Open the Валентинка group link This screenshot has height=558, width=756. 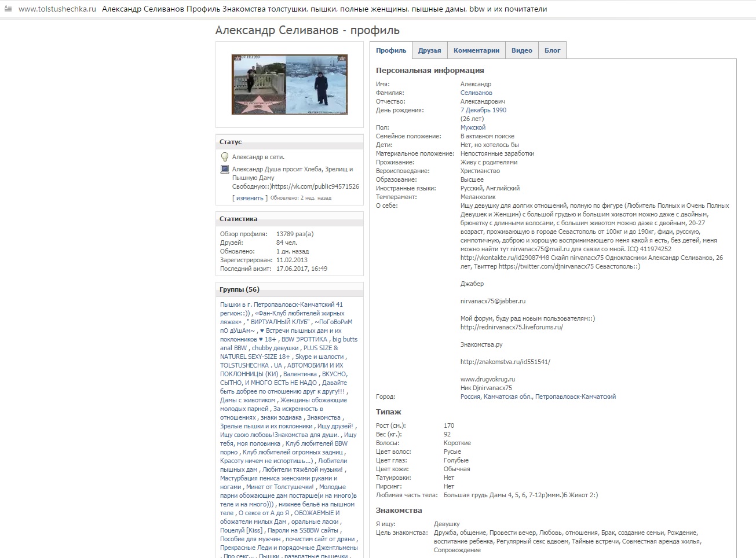coord(300,374)
